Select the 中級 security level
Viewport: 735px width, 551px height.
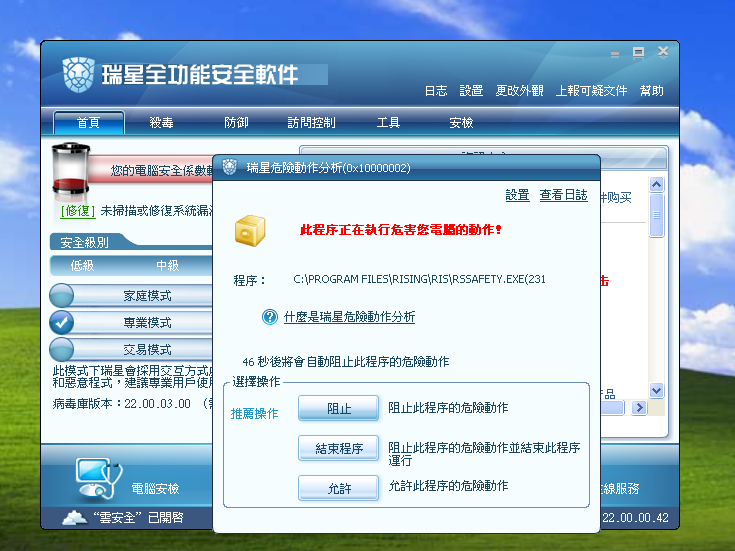click(x=167, y=266)
